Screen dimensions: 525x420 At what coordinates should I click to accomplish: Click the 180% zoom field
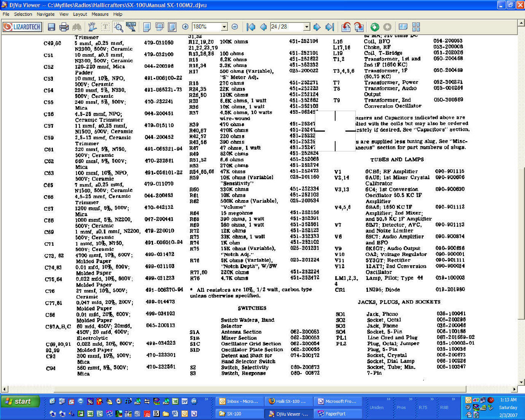207,27
